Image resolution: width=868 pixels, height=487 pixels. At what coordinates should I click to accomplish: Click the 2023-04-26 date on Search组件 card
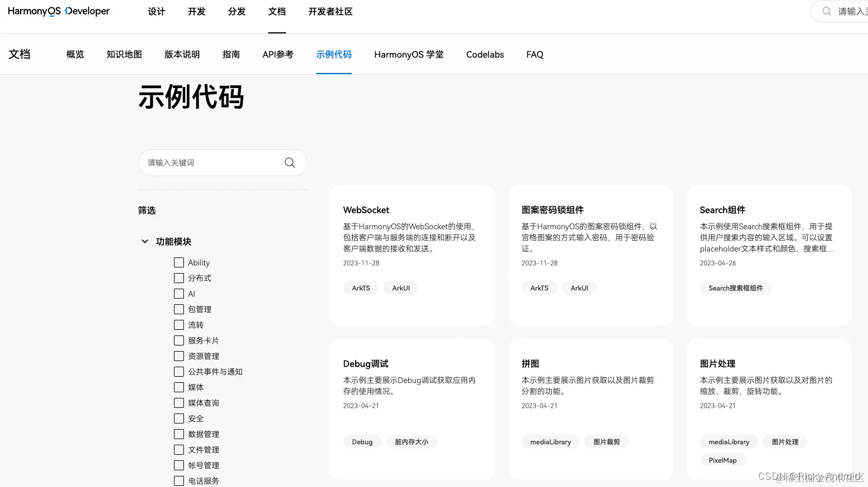tap(718, 263)
